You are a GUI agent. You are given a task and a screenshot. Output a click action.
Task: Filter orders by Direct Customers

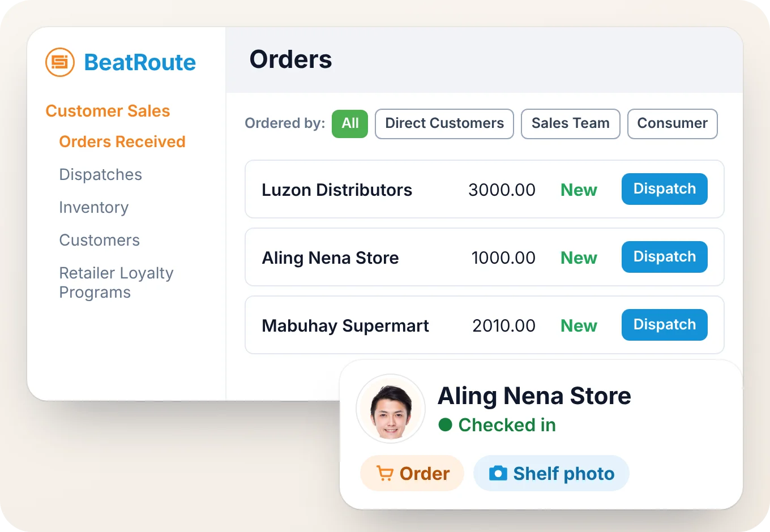pos(444,123)
